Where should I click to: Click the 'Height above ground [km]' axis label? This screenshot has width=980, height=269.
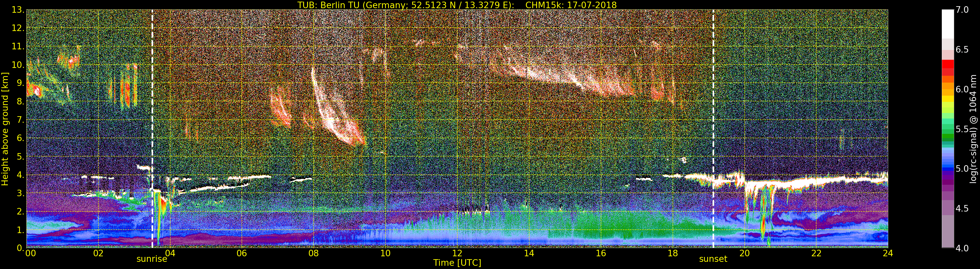click(5, 129)
